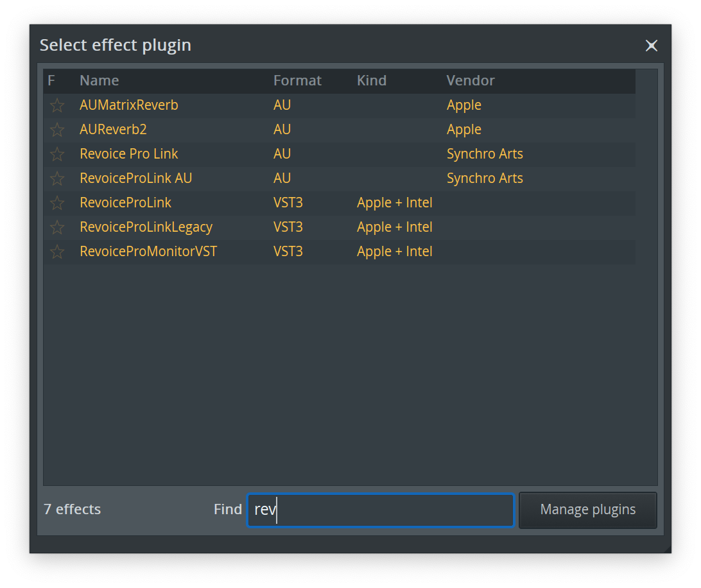Screen dimensions: 701x588
Task: Sort plugins by Format column
Action: pyautogui.click(x=297, y=81)
